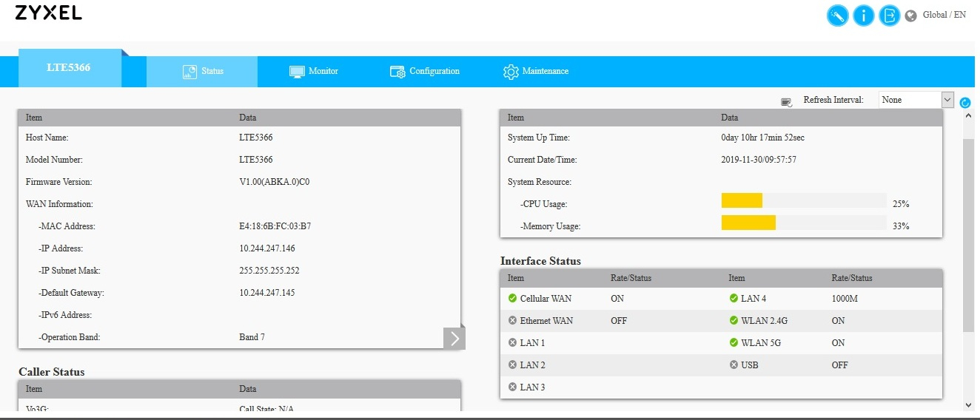Click the System Resource label

point(540,182)
